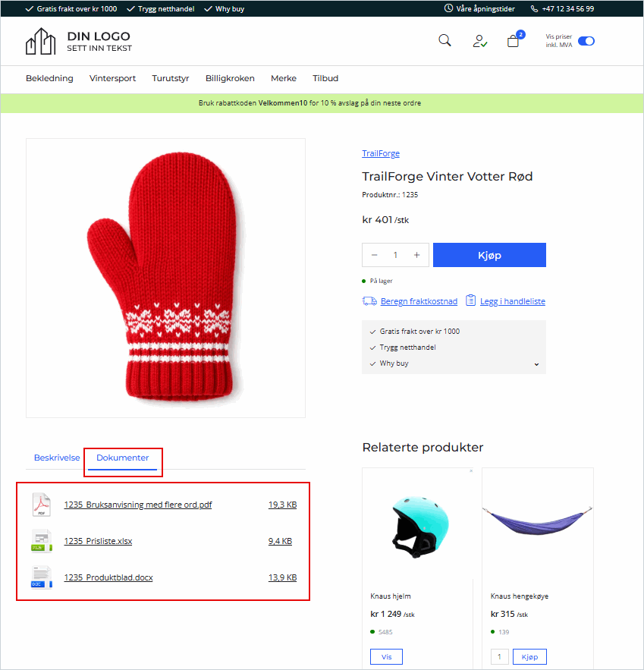Click the blue Kjøp button for the mittens

pyautogui.click(x=488, y=255)
